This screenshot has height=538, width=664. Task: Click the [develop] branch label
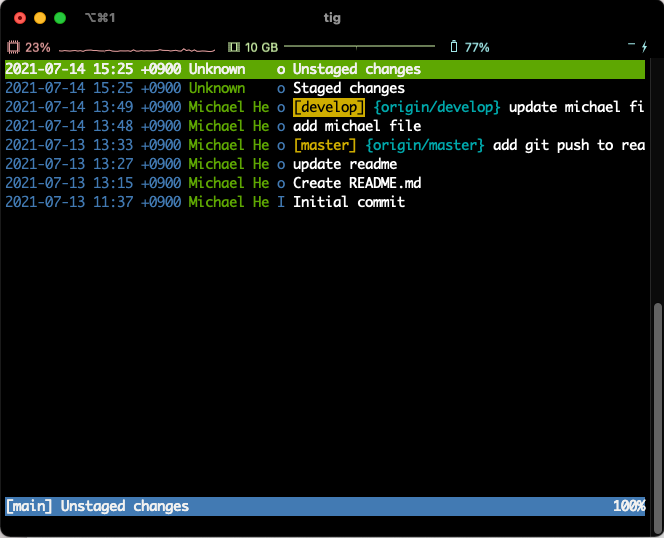[329, 107]
